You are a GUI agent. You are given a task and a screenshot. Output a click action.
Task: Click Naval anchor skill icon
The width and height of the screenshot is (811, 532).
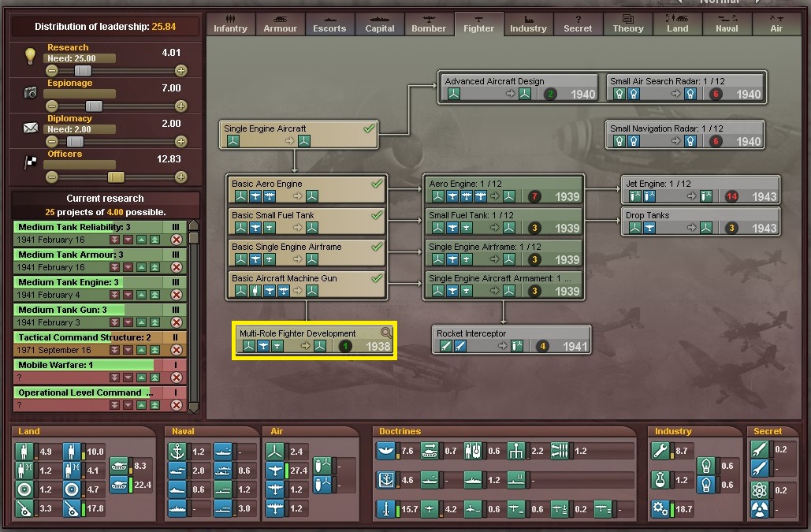coord(177,452)
